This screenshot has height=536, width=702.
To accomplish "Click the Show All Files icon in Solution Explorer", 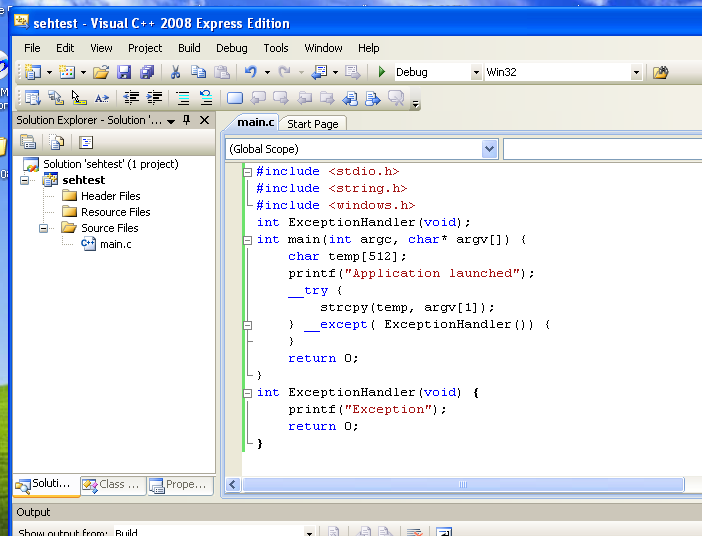I will point(57,142).
